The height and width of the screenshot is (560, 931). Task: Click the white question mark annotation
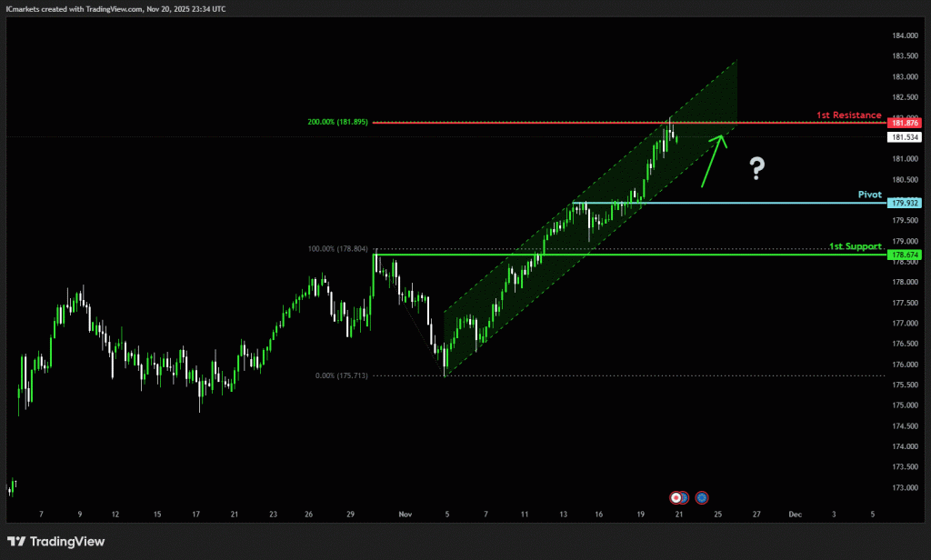(x=756, y=166)
